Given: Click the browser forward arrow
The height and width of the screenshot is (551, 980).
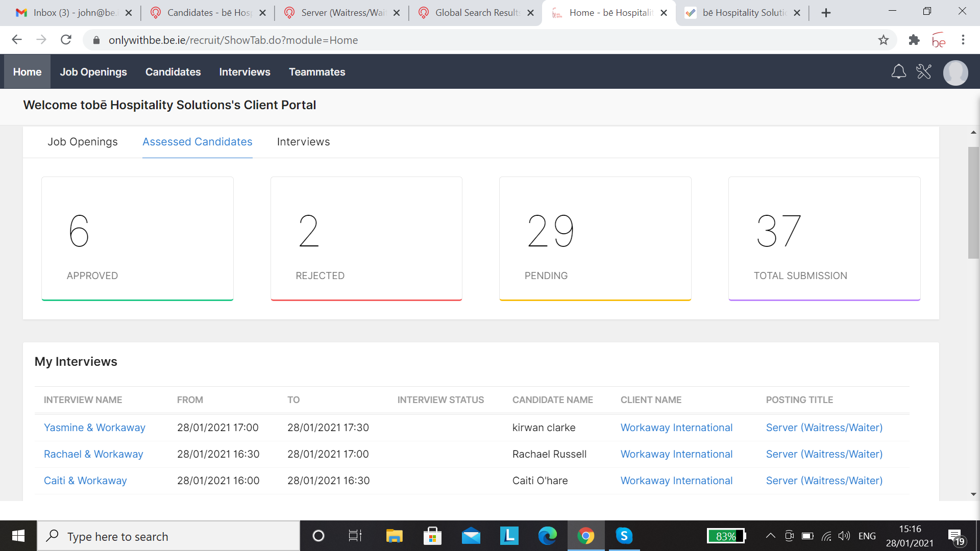Looking at the screenshot, I should click(41, 40).
